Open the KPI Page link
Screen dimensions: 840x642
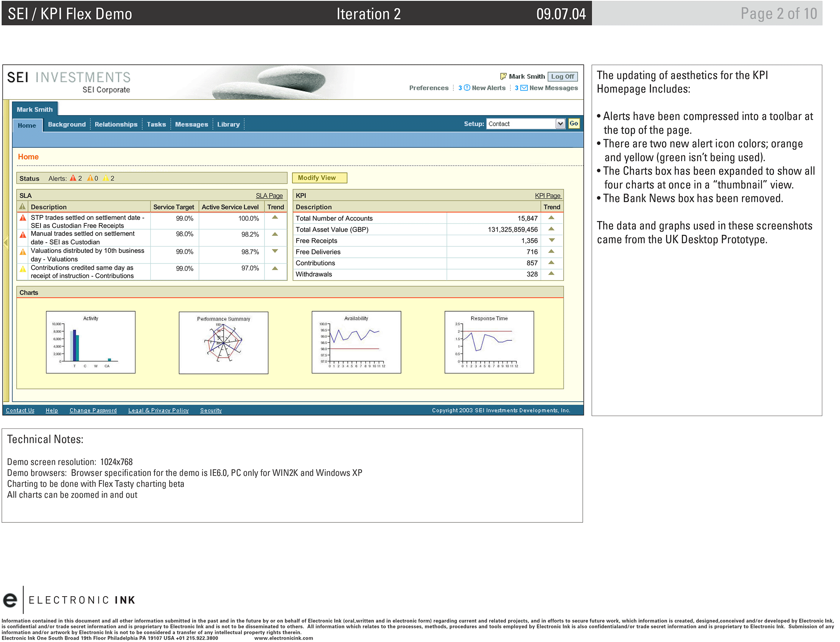548,196
